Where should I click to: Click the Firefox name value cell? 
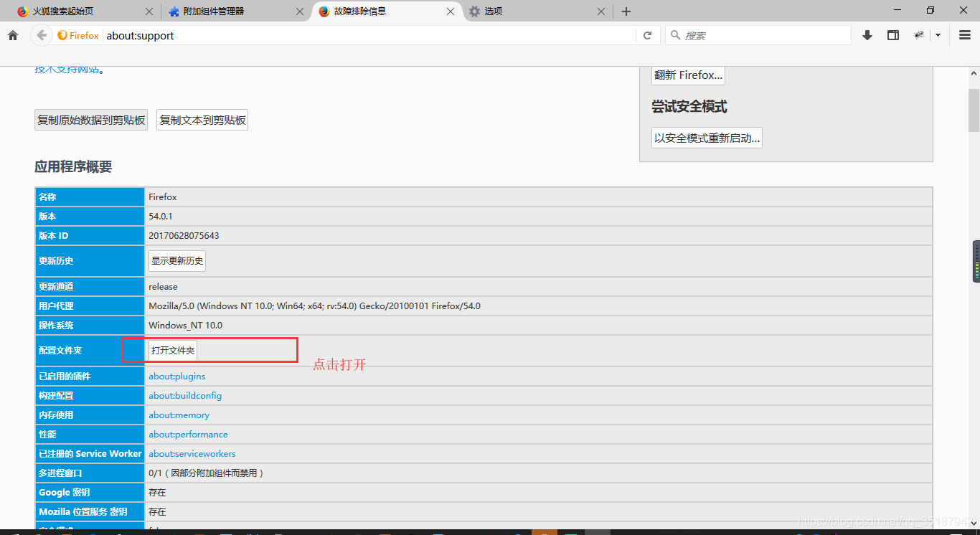(x=539, y=197)
